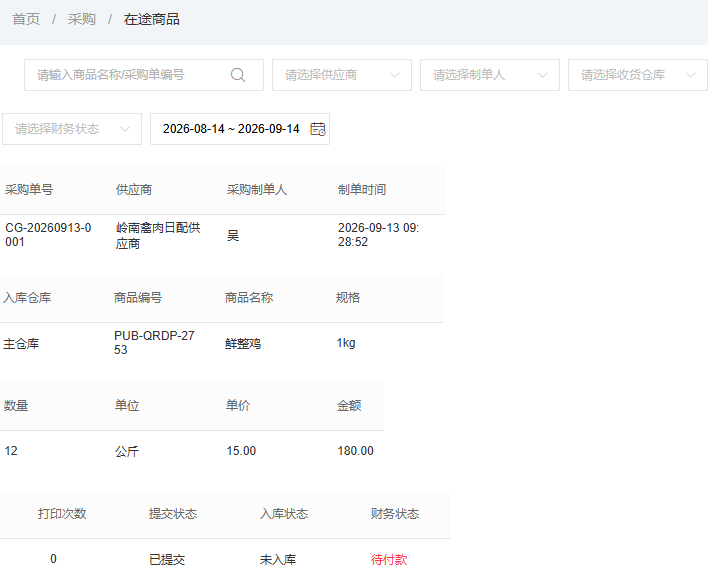Image resolution: width=708 pixels, height=580 pixels.
Task: Focus the 请输入商品名称/采购单编号 search field
Action: [x=144, y=75]
